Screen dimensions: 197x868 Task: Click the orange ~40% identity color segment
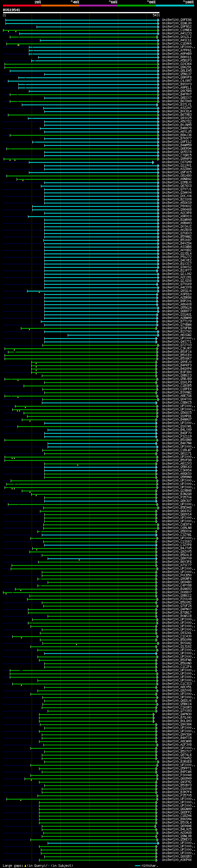coord(60,6)
